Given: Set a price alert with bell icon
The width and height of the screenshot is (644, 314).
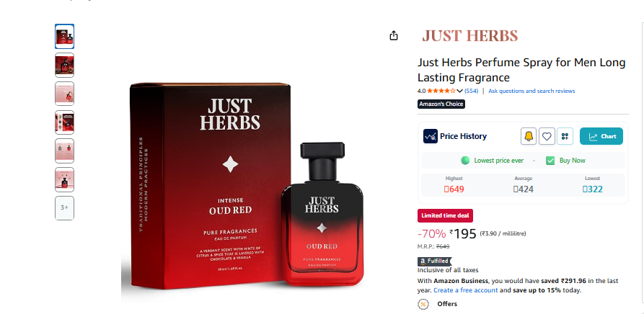Looking at the screenshot, I should 529,136.
